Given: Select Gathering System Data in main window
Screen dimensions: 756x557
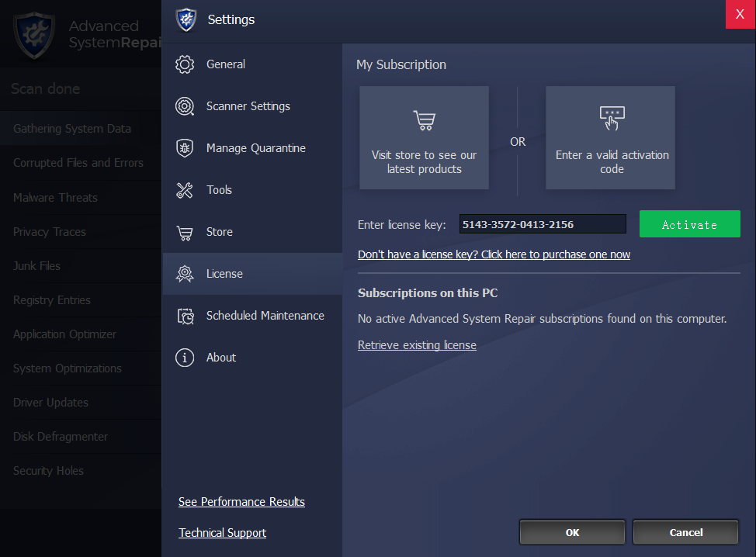Looking at the screenshot, I should (81, 129).
